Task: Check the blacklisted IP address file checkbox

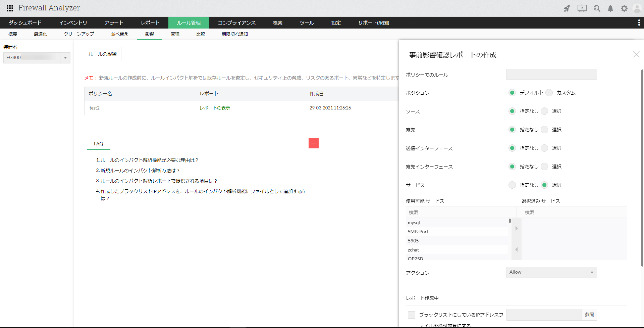Action: pos(411,315)
